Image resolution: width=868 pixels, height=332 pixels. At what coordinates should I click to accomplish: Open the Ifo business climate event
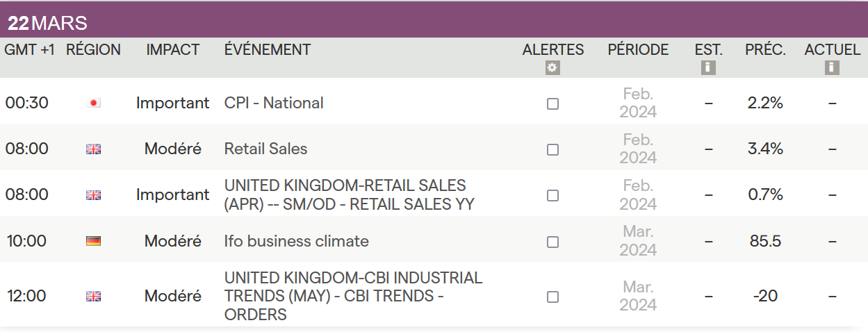coord(296,241)
